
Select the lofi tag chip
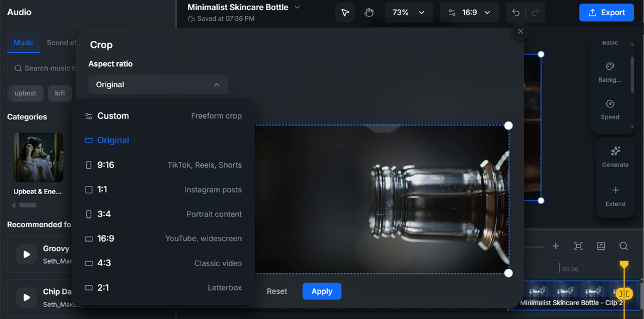60,93
